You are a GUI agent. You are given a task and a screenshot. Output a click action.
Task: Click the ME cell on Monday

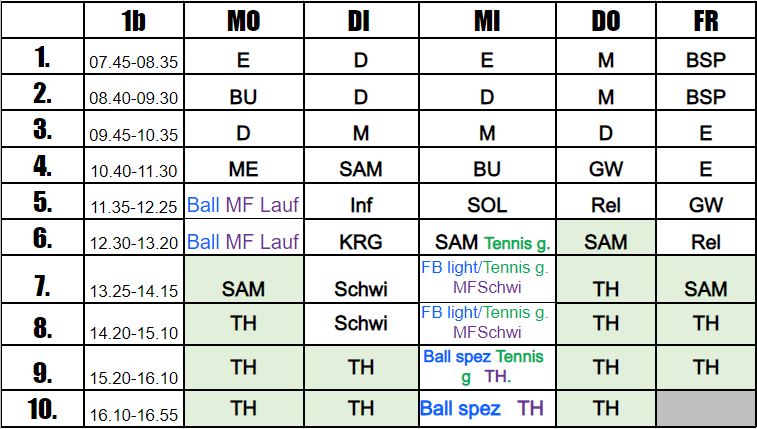coord(244,165)
